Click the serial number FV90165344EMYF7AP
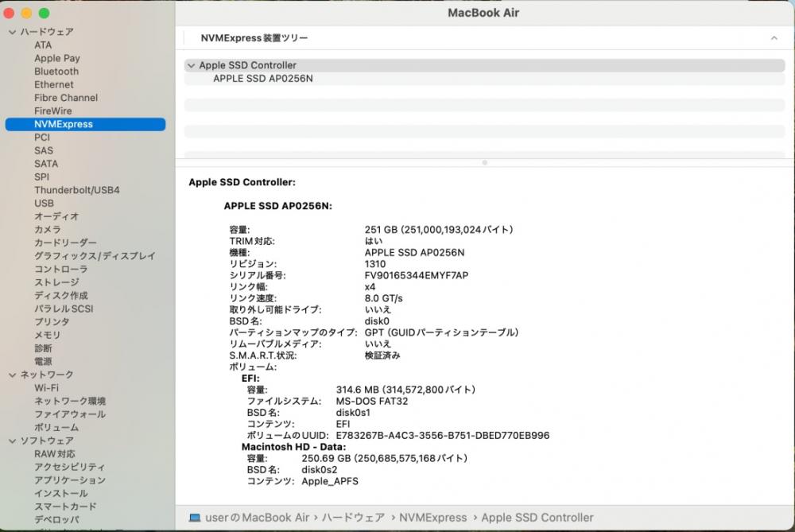795x532 pixels. (417, 275)
